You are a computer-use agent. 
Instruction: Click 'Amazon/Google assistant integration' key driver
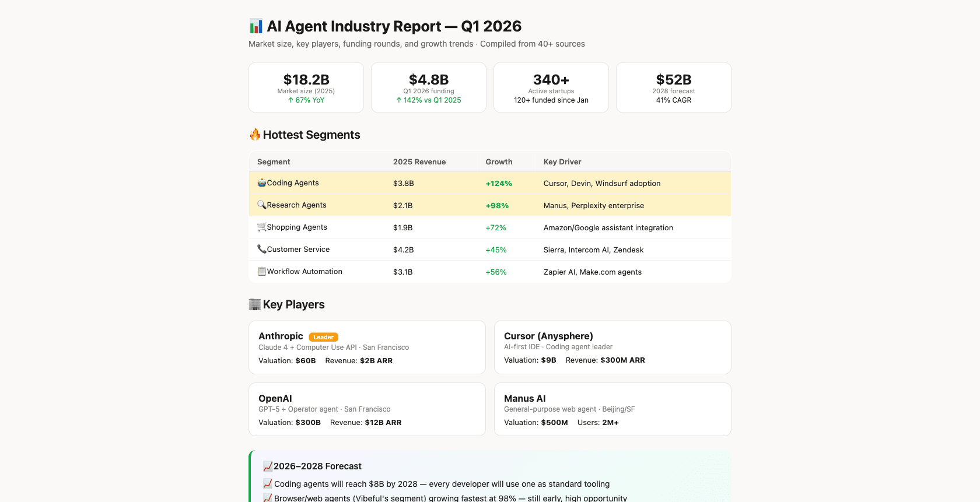click(x=608, y=228)
